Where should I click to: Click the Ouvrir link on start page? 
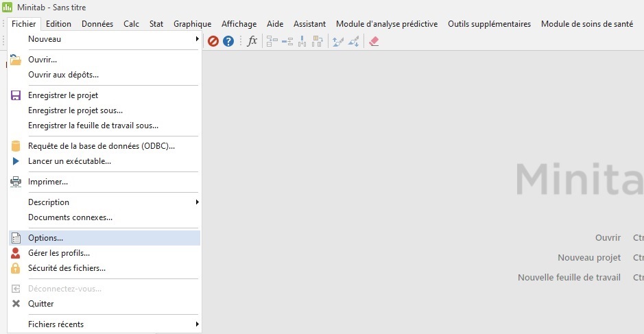[608, 237]
